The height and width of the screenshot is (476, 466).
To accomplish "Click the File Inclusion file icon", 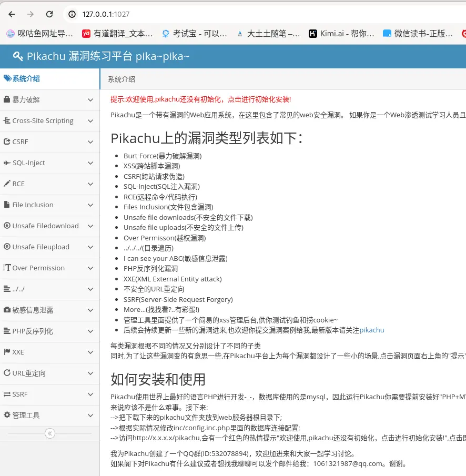I will 7,204.
